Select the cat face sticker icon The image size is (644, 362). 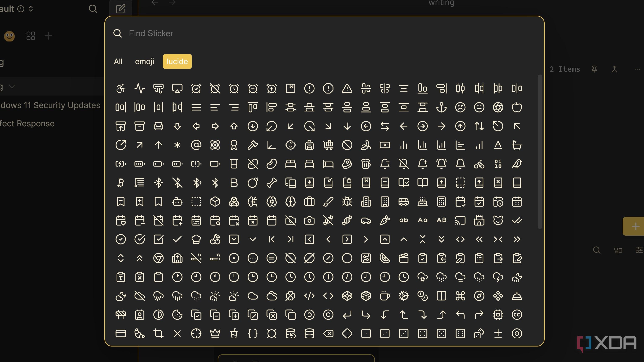tap(498, 221)
